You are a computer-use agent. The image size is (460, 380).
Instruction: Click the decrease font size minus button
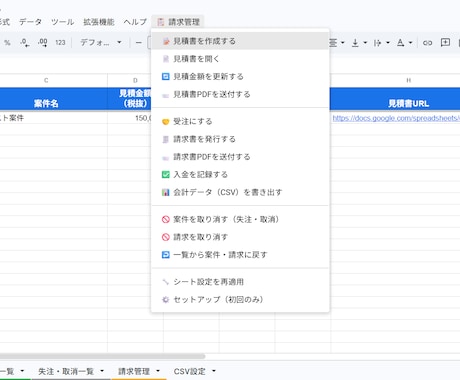(139, 43)
